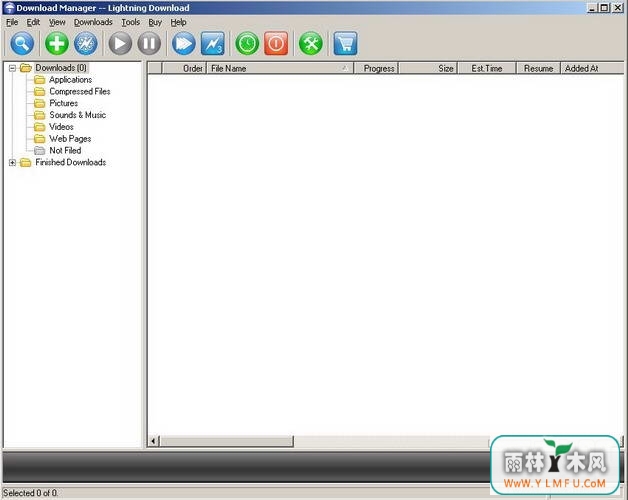Start download with gray Play button
The image size is (628, 500).
pos(120,43)
